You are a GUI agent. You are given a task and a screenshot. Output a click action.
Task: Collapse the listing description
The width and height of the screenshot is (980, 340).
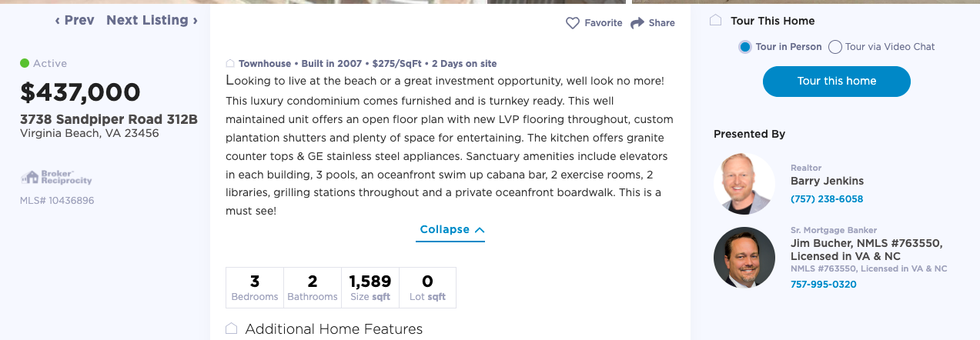[451, 229]
